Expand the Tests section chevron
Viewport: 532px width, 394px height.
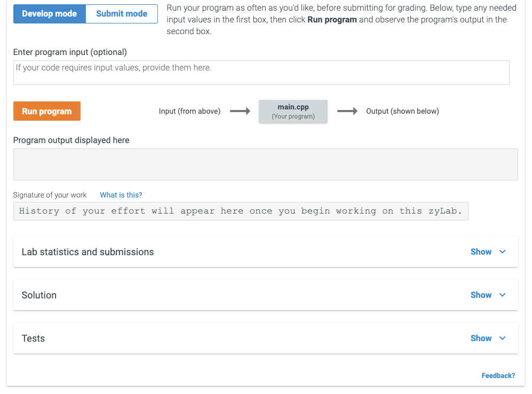(502, 338)
